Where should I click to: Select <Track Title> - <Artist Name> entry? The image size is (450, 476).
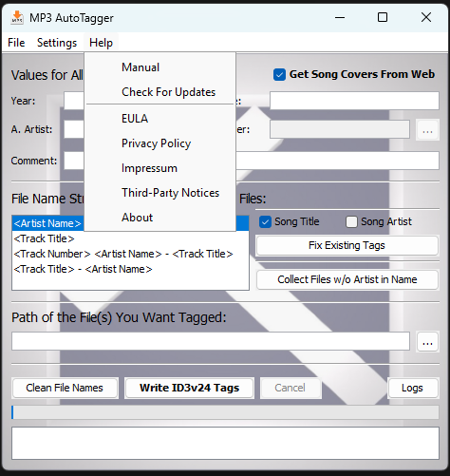130,269
